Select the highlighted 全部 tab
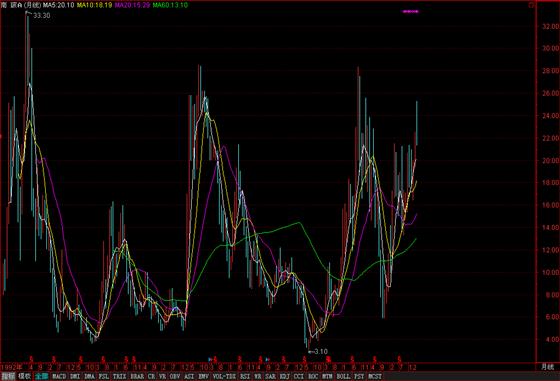 [x=41, y=376]
